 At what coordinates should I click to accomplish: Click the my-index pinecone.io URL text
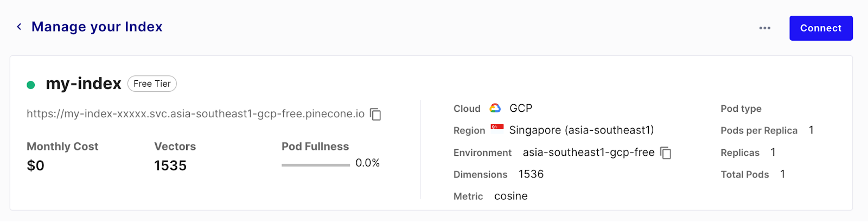[x=195, y=114]
